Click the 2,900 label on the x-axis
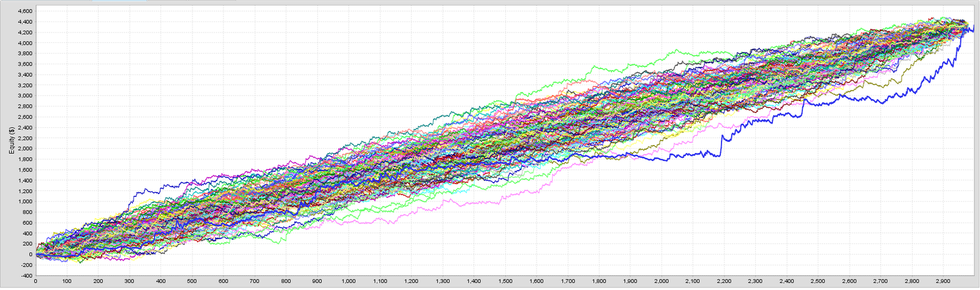The image size is (980, 290). coord(943,281)
